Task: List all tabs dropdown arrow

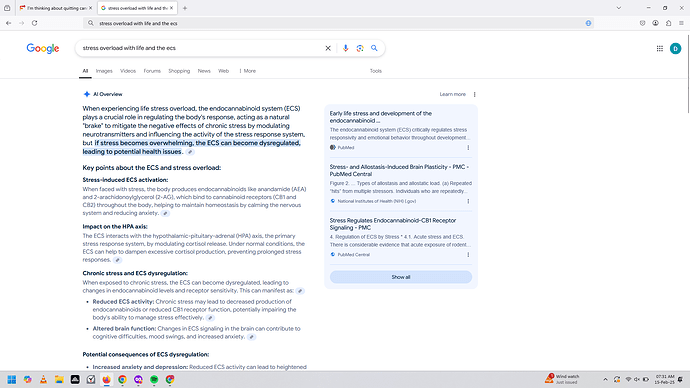Action: pos(618,8)
